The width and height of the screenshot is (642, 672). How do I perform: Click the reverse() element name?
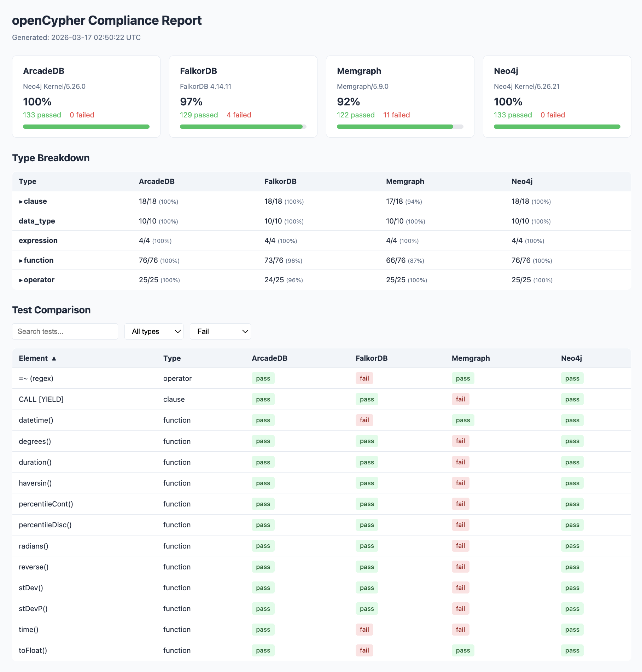[34, 567]
